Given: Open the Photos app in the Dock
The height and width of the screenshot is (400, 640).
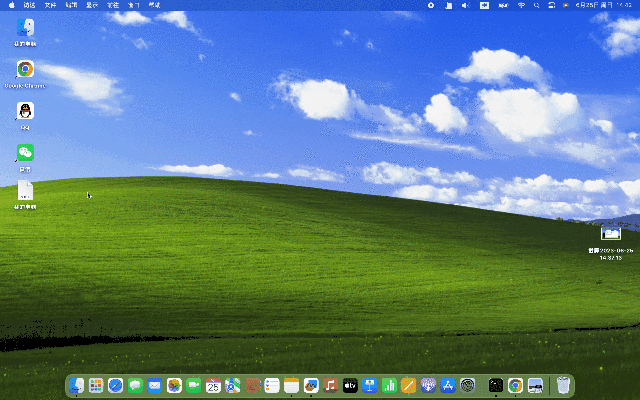Looking at the screenshot, I should pyautogui.click(x=174, y=385).
